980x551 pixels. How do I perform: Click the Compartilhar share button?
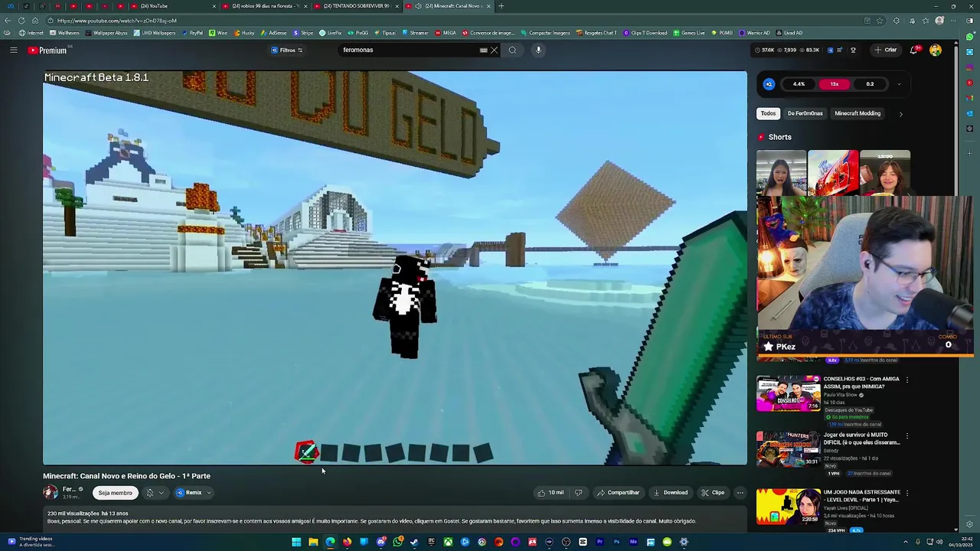click(618, 493)
